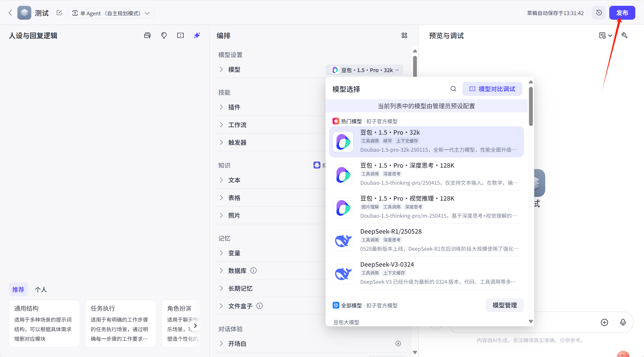
Task: Click the model list scroll-down arrow
Action: (531, 321)
